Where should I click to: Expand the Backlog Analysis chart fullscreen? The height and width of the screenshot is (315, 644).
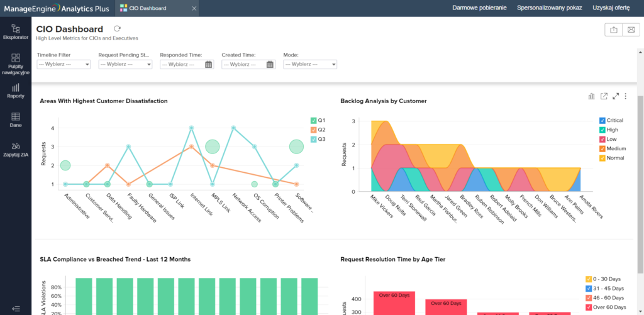pyautogui.click(x=616, y=96)
